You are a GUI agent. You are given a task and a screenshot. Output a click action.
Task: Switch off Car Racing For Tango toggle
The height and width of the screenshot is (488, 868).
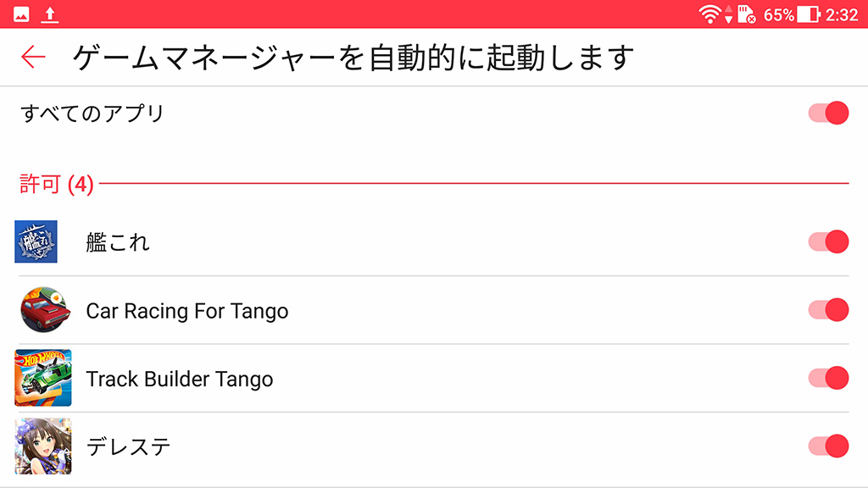coord(828,310)
